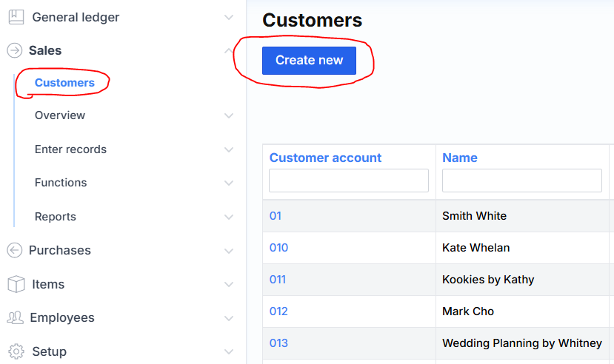
Task: Open the Customers sidebar item
Action: (x=64, y=83)
